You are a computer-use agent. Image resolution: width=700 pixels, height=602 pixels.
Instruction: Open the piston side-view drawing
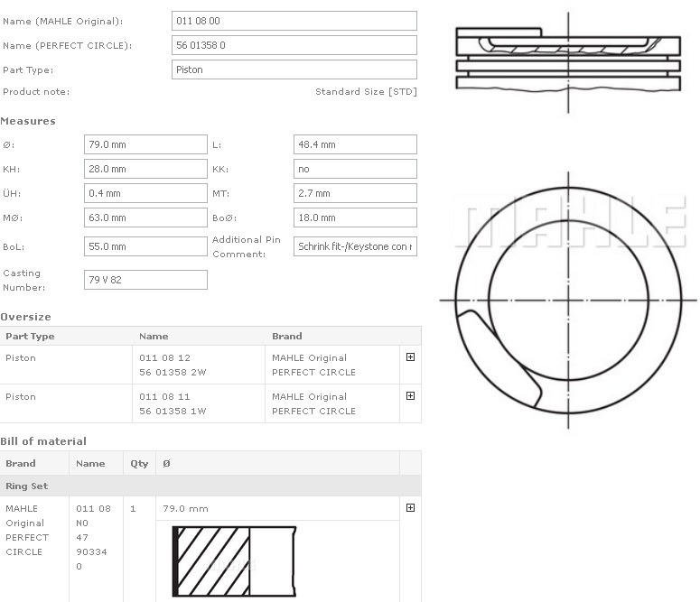(x=567, y=60)
